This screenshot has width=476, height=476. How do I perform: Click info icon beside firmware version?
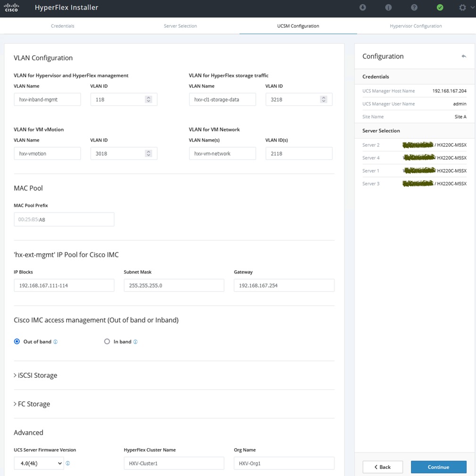pyautogui.click(x=68, y=464)
